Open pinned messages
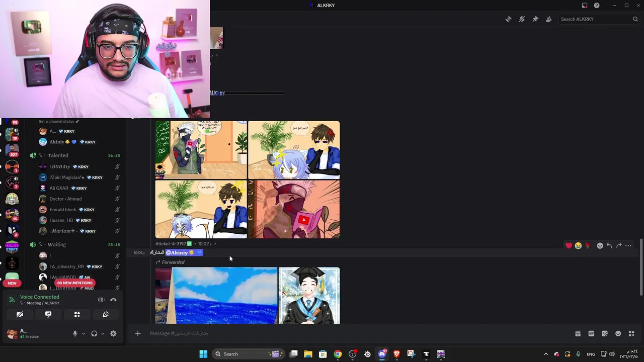The height and width of the screenshot is (362, 644). (x=535, y=19)
